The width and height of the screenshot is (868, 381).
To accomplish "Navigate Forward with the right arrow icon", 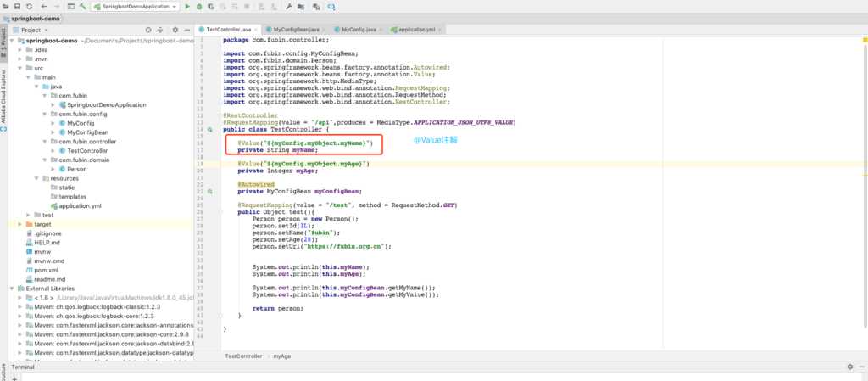I will coord(57,7).
